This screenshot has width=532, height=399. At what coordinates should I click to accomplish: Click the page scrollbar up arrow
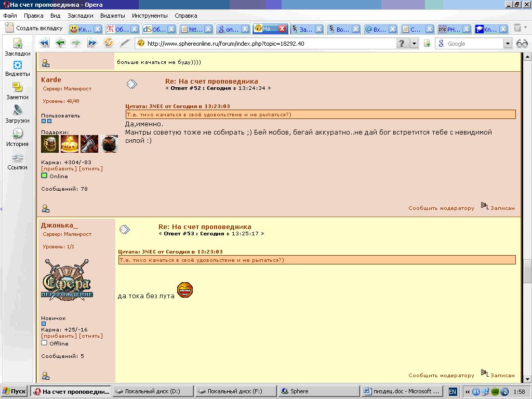click(x=527, y=57)
